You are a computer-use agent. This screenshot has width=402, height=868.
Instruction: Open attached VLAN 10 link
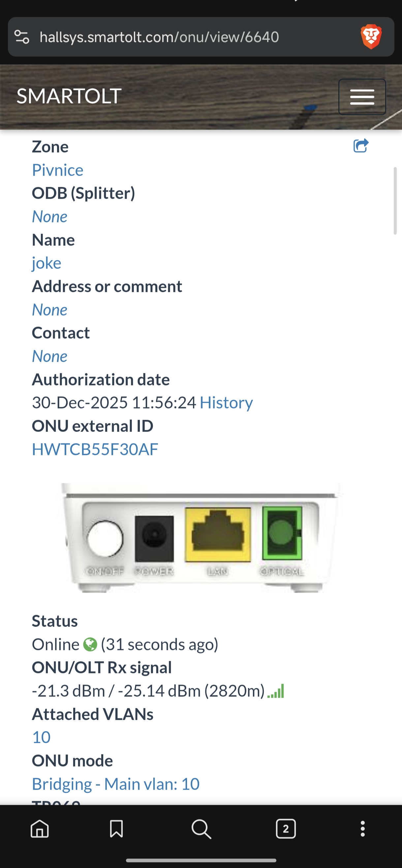coord(41,737)
